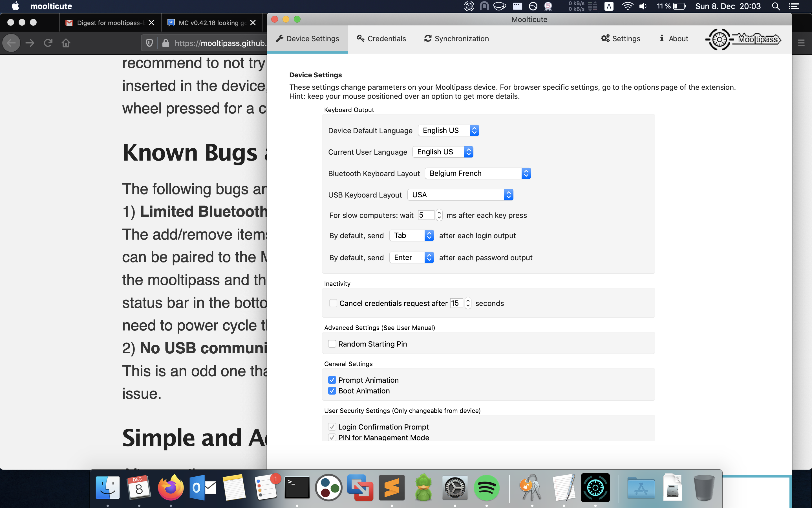
Task: Toggle PIN for Management Mode checkbox
Action: (x=332, y=437)
